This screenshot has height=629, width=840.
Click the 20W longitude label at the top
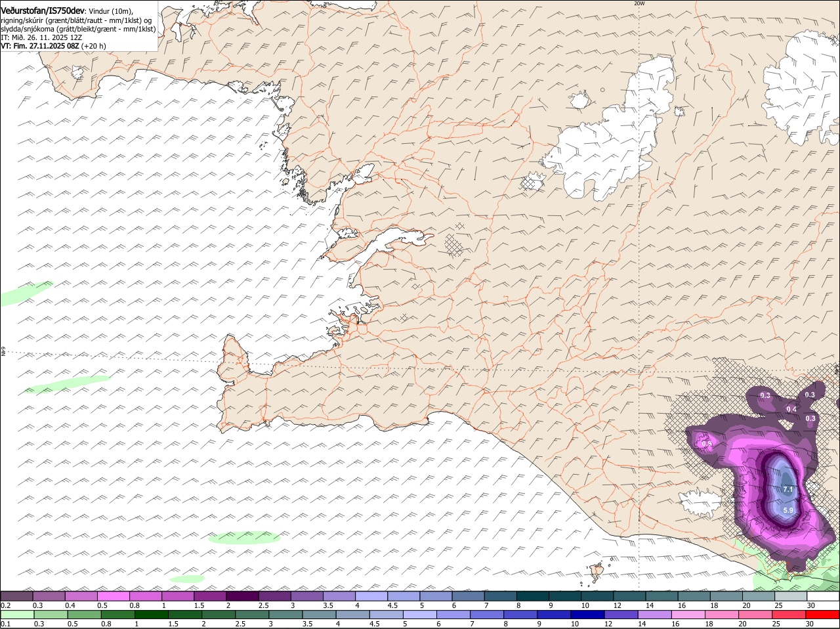(639, 3)
